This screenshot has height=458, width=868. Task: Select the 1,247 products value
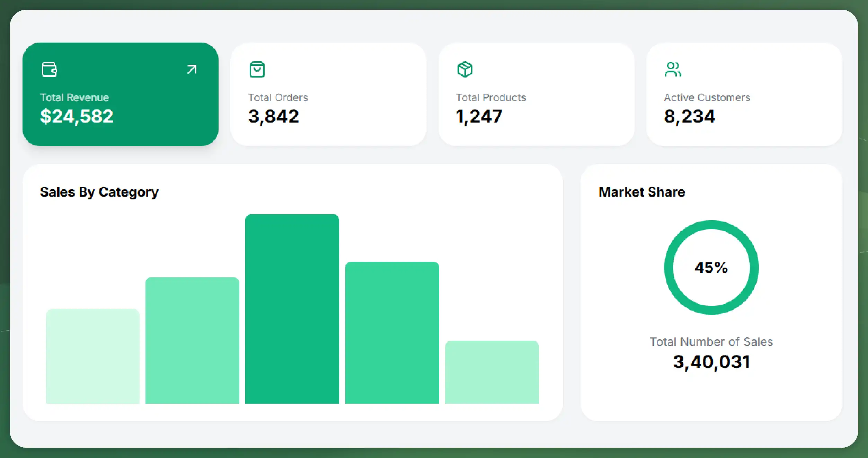point(479,116)
